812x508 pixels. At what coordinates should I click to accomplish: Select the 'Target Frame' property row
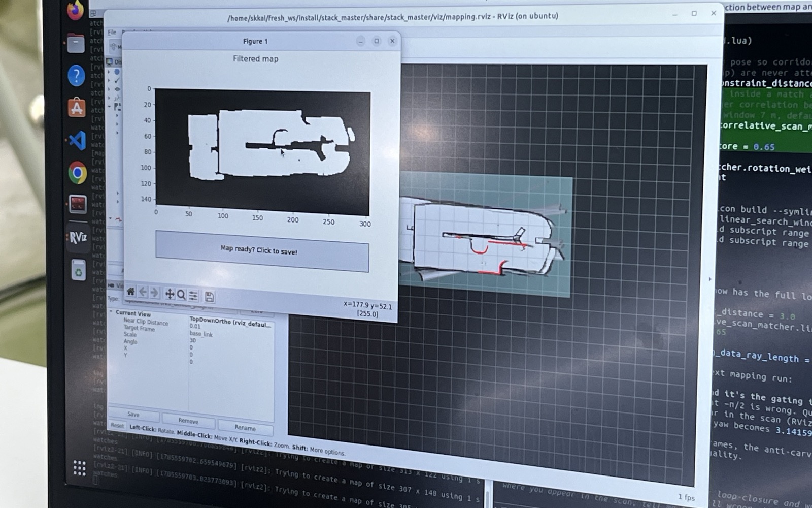pyautogui.click(x=139, y=329)
